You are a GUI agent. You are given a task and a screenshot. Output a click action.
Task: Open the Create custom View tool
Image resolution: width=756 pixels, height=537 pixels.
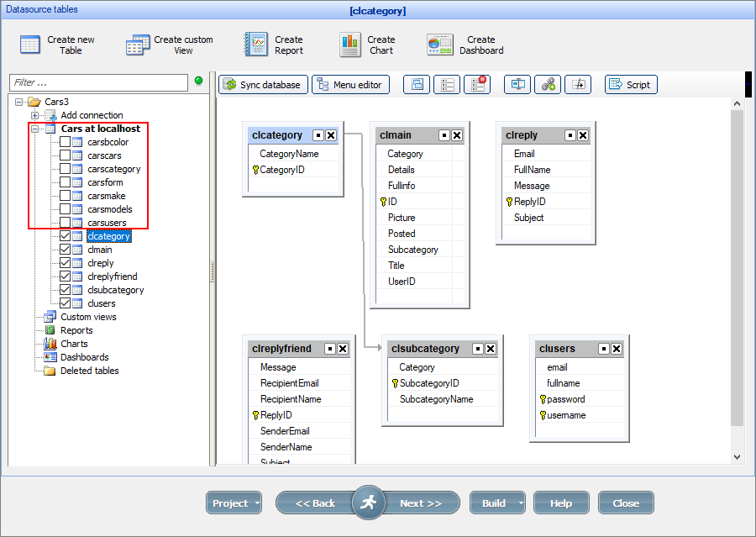(138, 45)
